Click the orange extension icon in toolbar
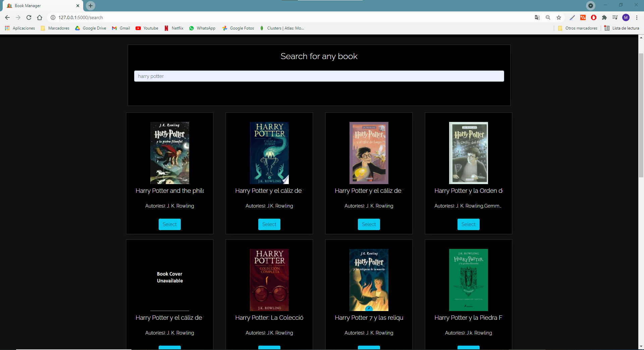The width and height of the screenshot is (644, 350). [583, 17]
